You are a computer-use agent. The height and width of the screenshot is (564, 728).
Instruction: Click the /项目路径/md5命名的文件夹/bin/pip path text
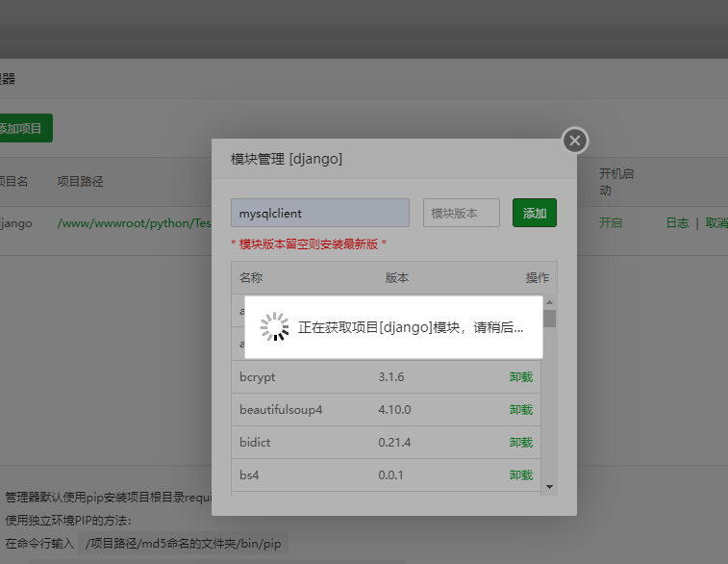click(x=184, y=543)
